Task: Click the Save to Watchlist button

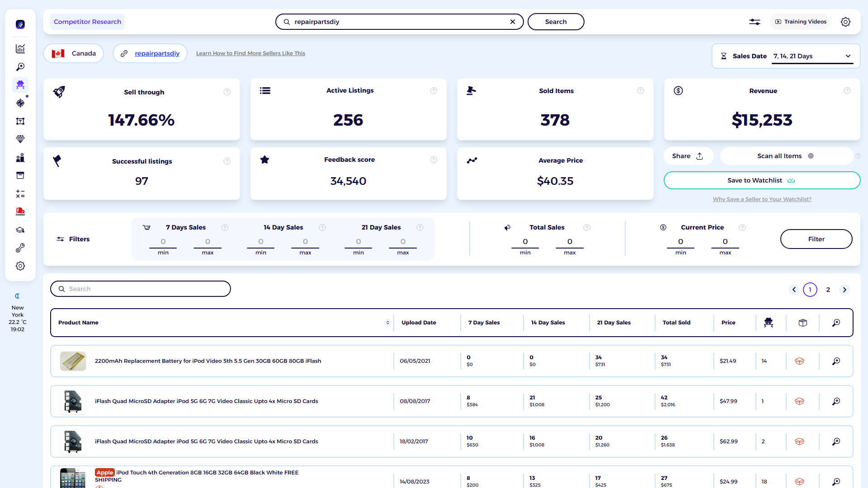Action: coord(762,180)
